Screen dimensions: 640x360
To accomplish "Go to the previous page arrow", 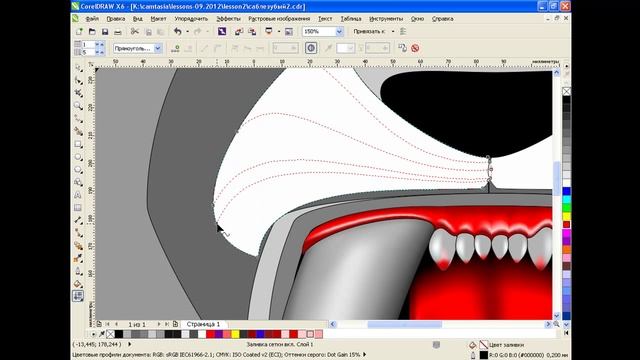I will [116, 324].
